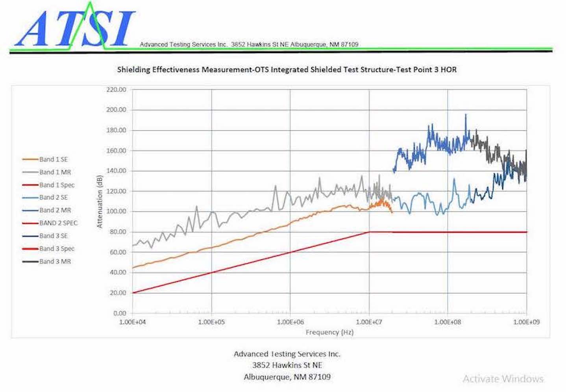Click the 'Band 2 MR' legend entry
The image size is (566, 392).
(47, 210)
